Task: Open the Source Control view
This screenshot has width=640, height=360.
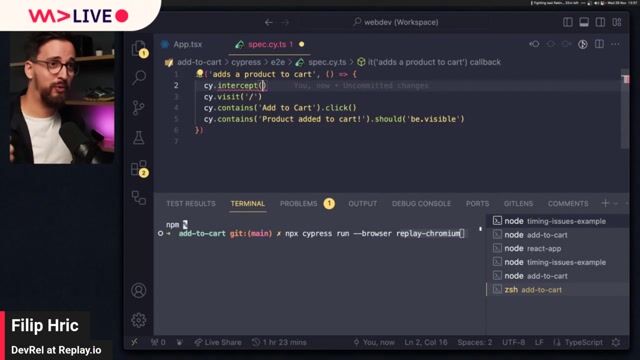Action: pos(139,108)
